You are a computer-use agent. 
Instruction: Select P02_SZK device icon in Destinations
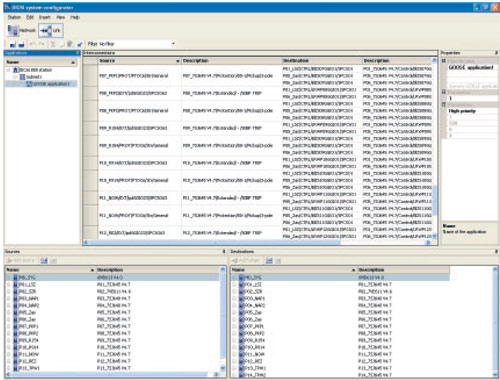[242, 291]
